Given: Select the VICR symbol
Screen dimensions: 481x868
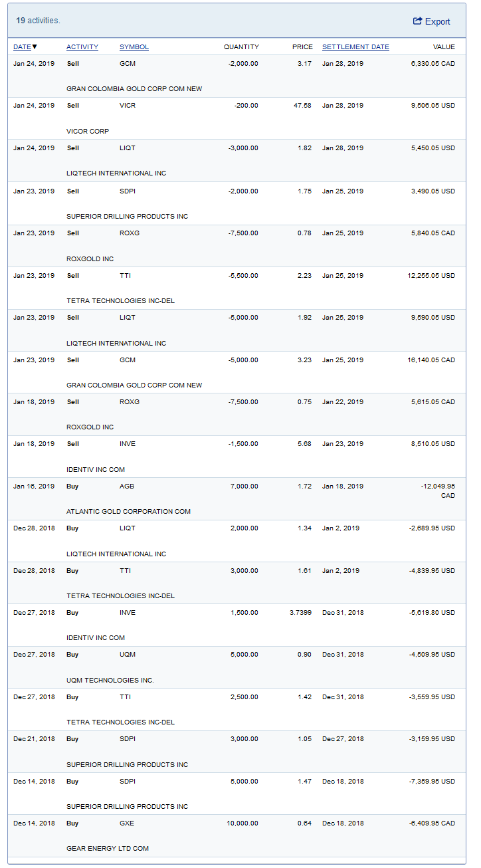Looking at the screenshot, I should pyautogui.click(x=127, y=106).
